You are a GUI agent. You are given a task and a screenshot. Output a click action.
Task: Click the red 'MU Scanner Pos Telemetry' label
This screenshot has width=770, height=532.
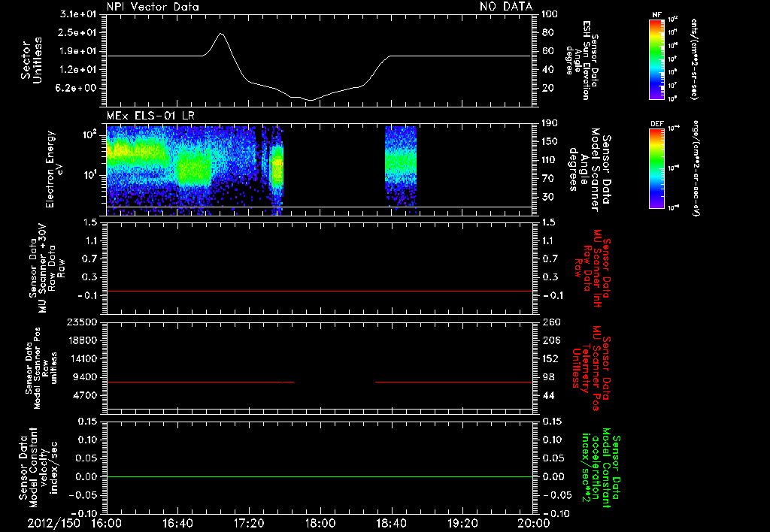click(x=591, y=368)
